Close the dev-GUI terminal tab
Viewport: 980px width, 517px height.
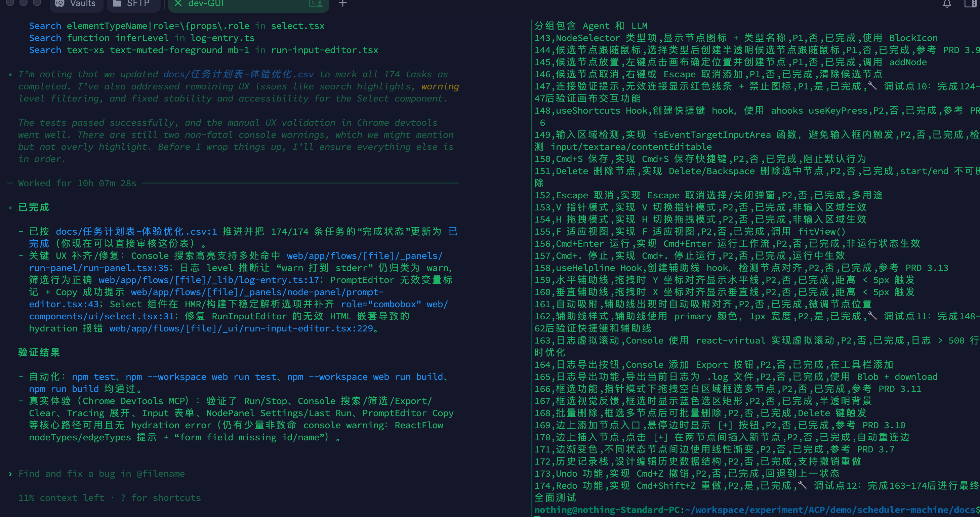[x=178, y=3]
